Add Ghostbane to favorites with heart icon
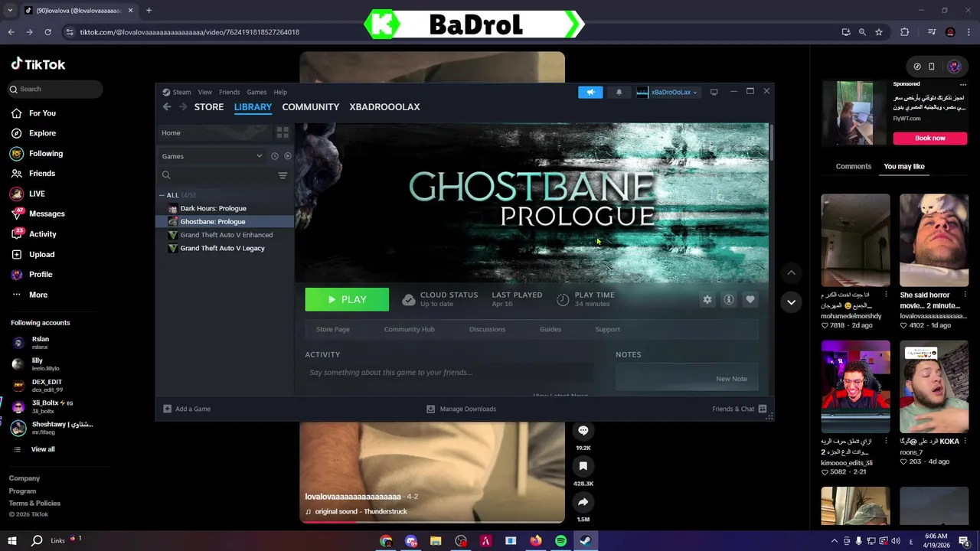Image resolution: width=980 pixels, height=551 pixels. coord(750,300)
